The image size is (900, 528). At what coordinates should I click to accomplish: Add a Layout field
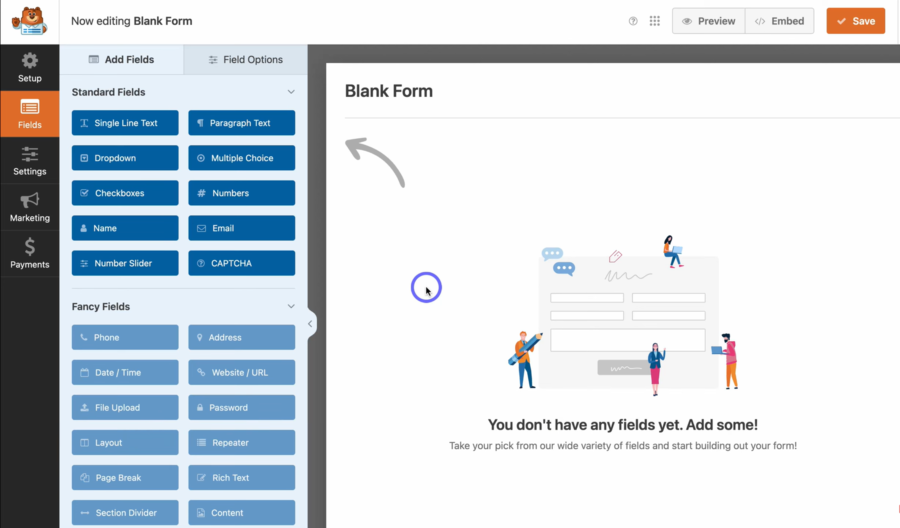pos(125,442)
